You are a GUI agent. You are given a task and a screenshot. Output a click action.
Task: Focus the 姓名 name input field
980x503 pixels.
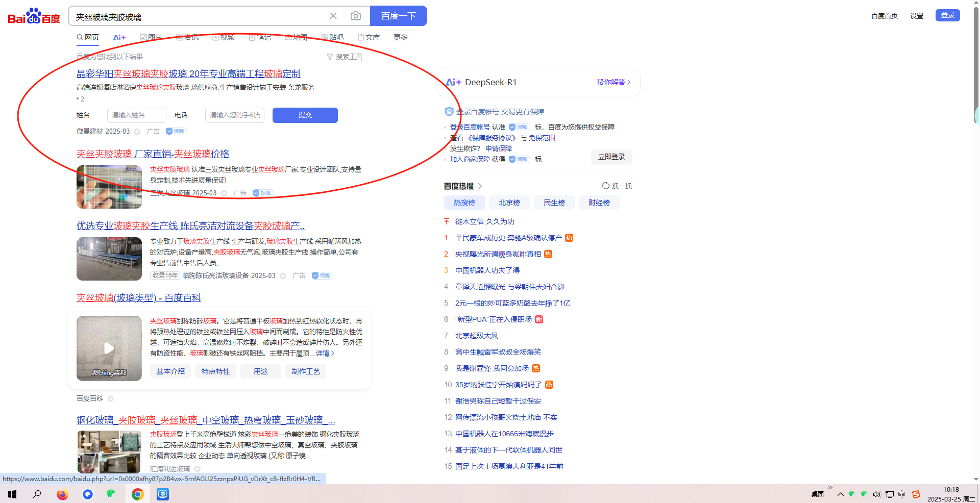click(x=137, y=115)
